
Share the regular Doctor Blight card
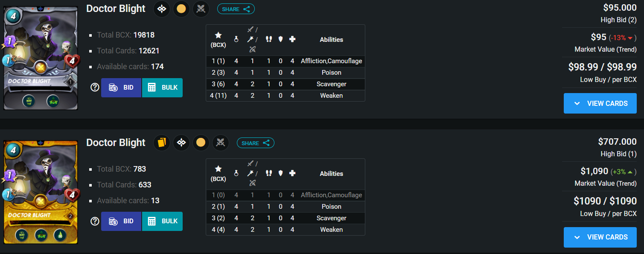point(236,9)
